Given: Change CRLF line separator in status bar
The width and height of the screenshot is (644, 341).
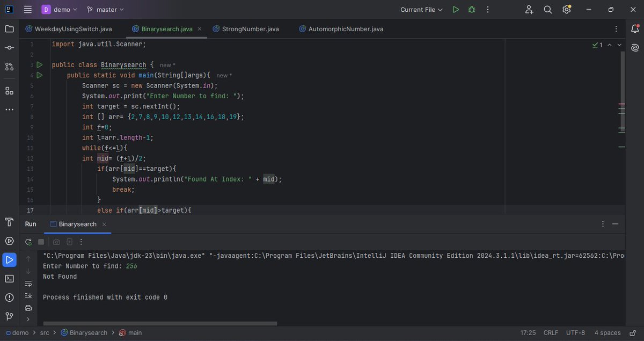Looking at the screenshot, I should [x=551, y=333].
